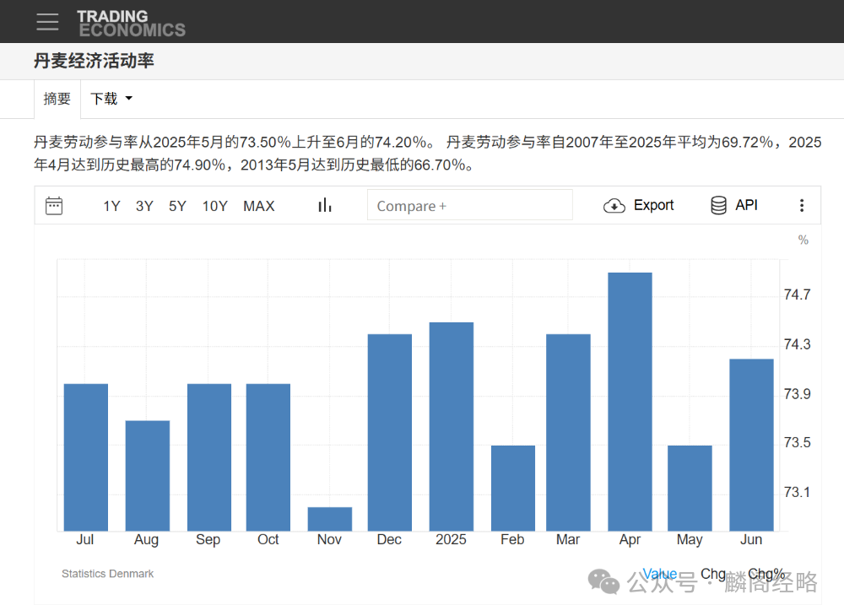Image resolution: width=844 pixels, height=616 pixels.
Task: Click the May x-axis label
Action: pyautogui.click(x=690, y=539)
